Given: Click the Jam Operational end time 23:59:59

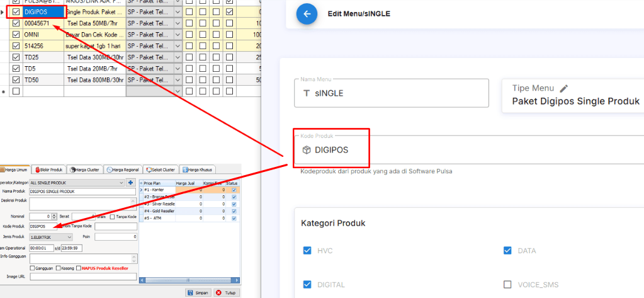Looking at the screenshot, I should tap(72, 248).
